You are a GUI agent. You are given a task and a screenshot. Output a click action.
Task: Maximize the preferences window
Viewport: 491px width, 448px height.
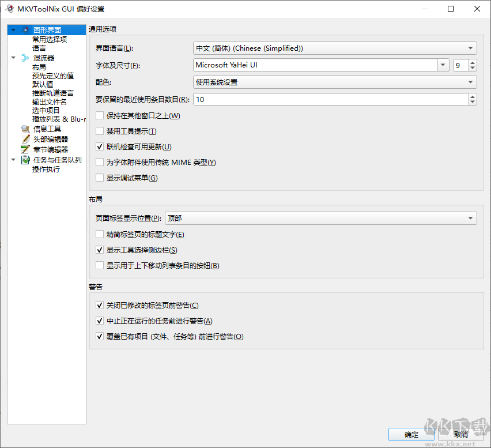(x=451, y=9)
